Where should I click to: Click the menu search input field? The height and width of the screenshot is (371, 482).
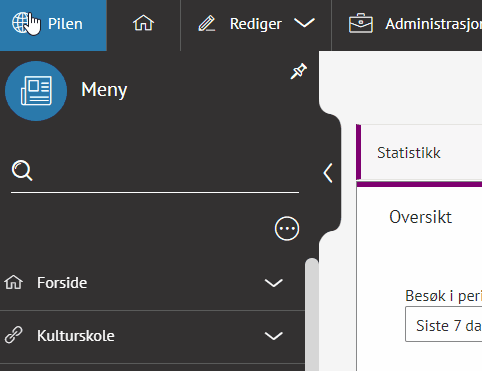[x=165, y=171]
